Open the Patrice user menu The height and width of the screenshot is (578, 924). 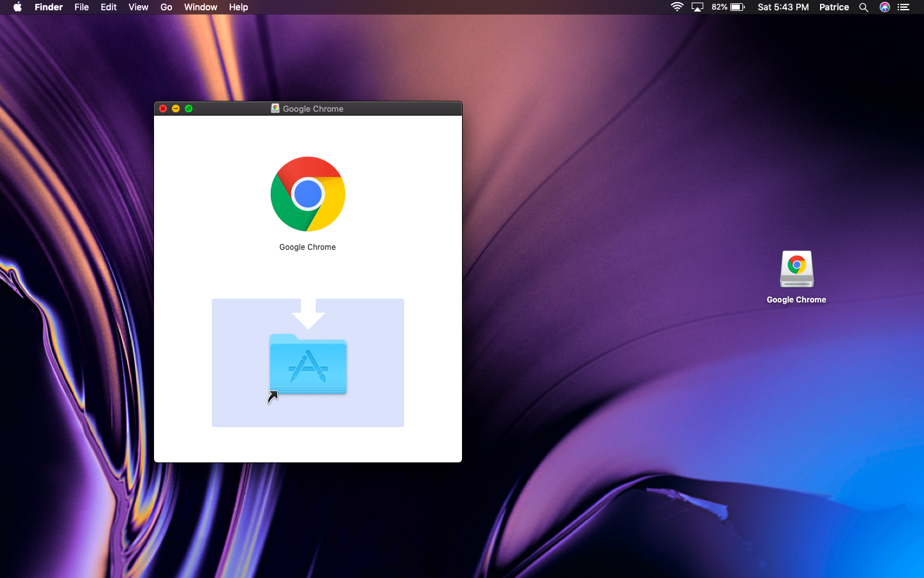pyautogui.click(x=834, y=7)
